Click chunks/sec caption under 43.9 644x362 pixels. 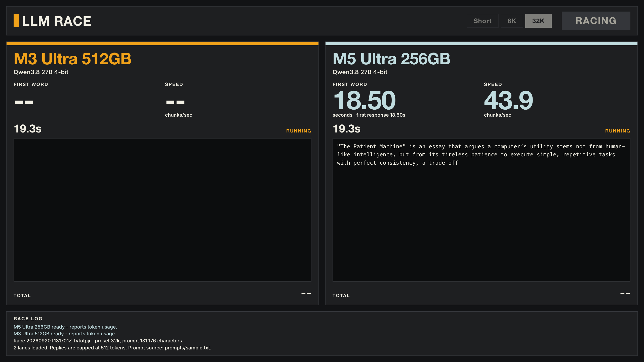[498, 115]
